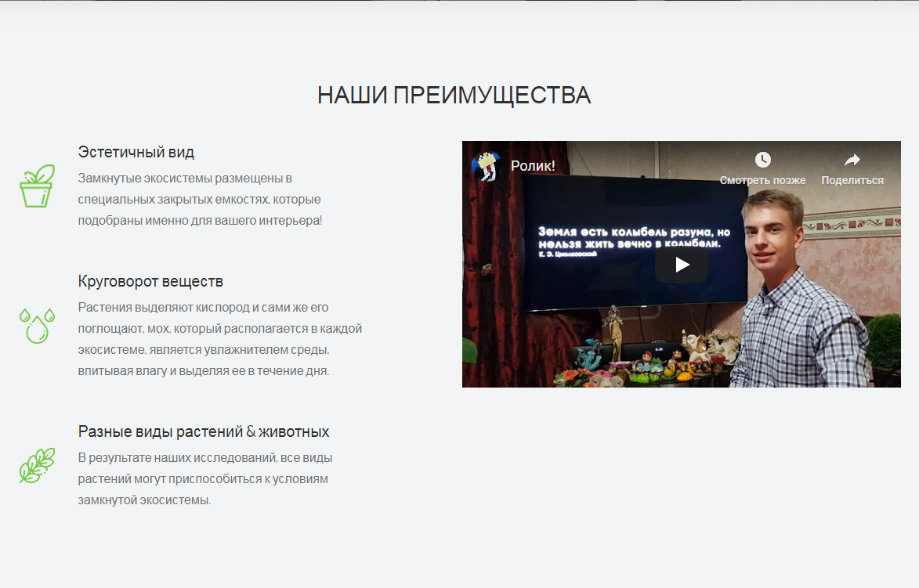The image size is (919, 588).
Task: Open the video channel avatar
Action: point(487,166)
